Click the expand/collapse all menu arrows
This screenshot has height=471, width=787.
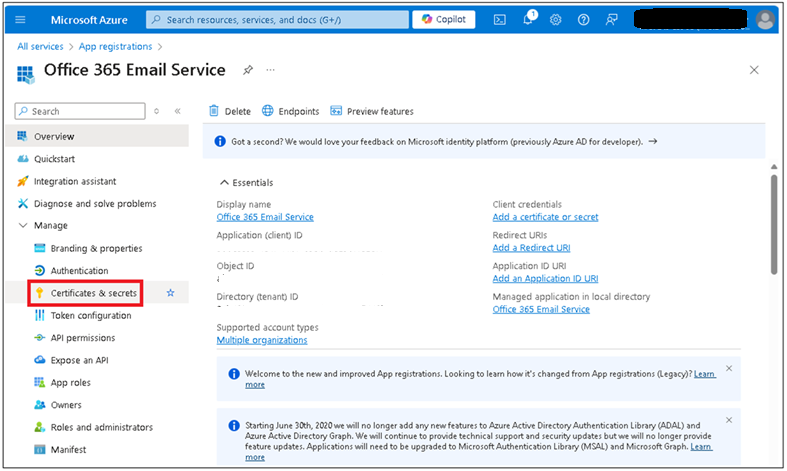157,111
